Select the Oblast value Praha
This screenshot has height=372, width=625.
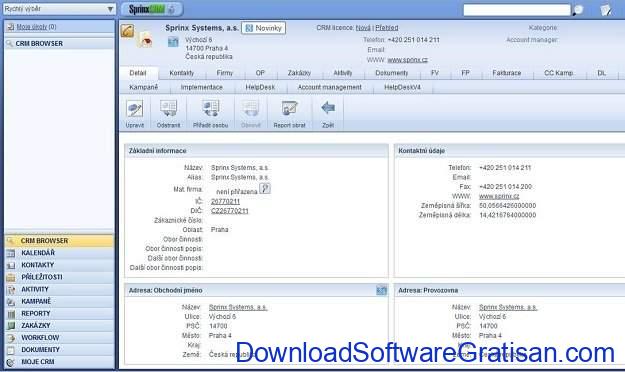pos(220,230)
